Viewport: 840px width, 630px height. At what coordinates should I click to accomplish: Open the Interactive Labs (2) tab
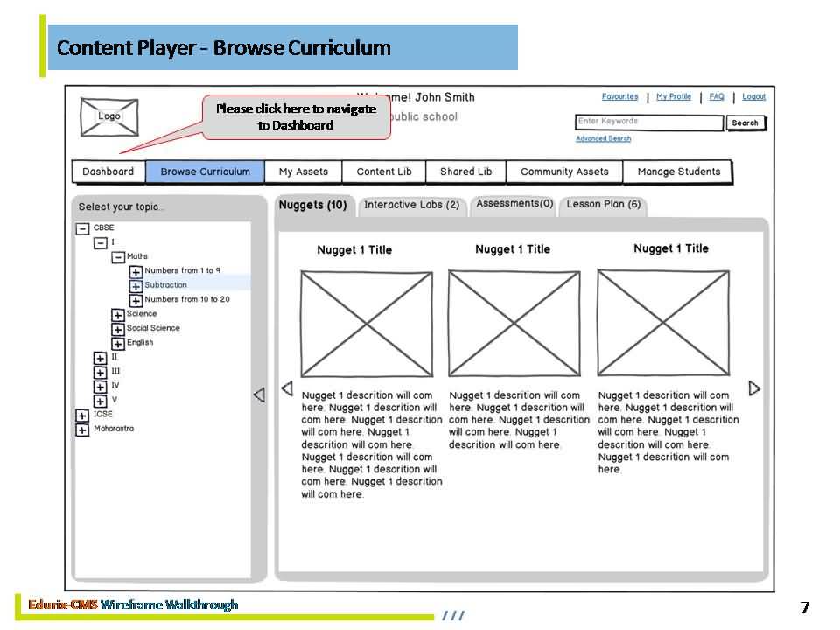tap(411, 205)
